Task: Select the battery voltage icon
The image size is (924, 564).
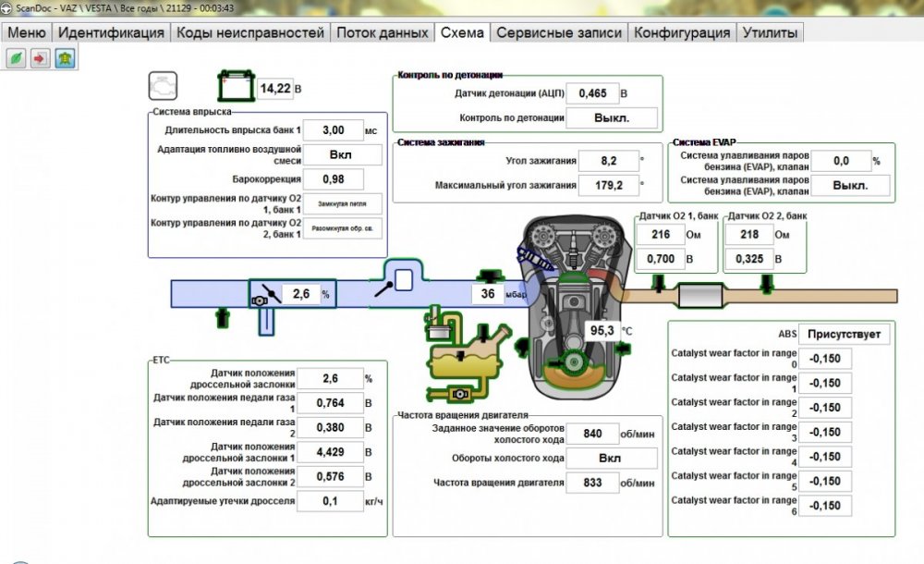Action: pyautogui.click(x=235, y=86)
